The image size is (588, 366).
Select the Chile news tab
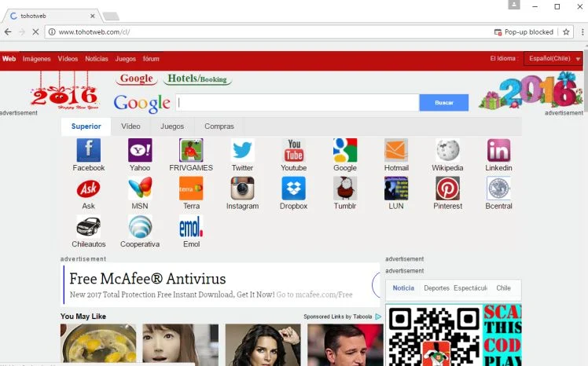[x=503, y=288]
